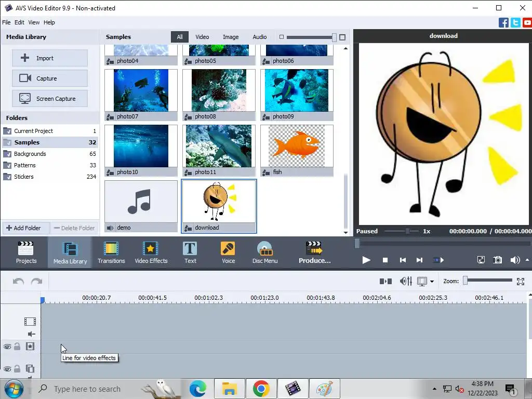The height and width of the screenshot is (399, 532).
Task: Click the Add Folder button
Action: 26,228
